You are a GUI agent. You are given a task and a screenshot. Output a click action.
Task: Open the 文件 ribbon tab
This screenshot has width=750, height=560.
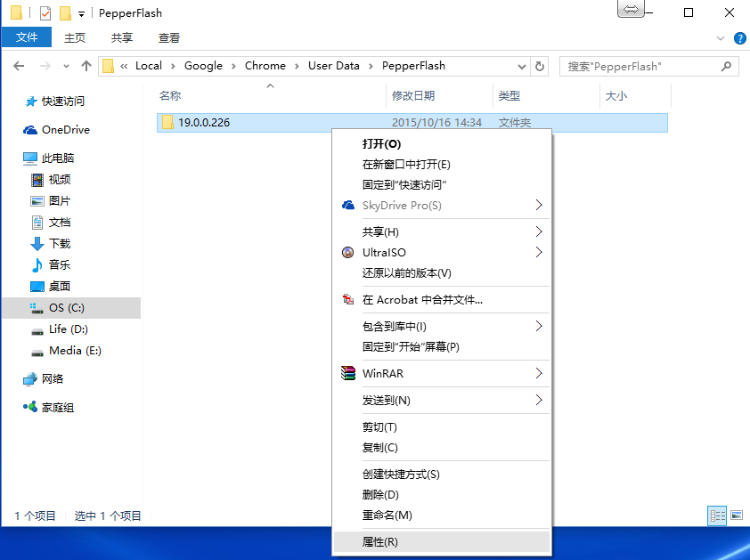coord(27,37)
